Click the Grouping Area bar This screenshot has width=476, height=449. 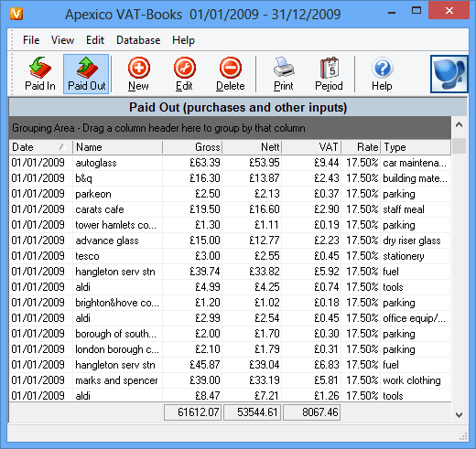click(230, 128)
